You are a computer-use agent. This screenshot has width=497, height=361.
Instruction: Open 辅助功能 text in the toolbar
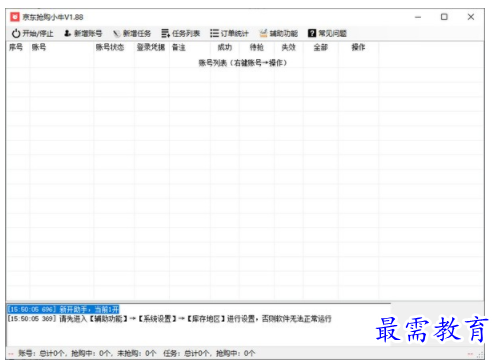(x=284, y=33)
